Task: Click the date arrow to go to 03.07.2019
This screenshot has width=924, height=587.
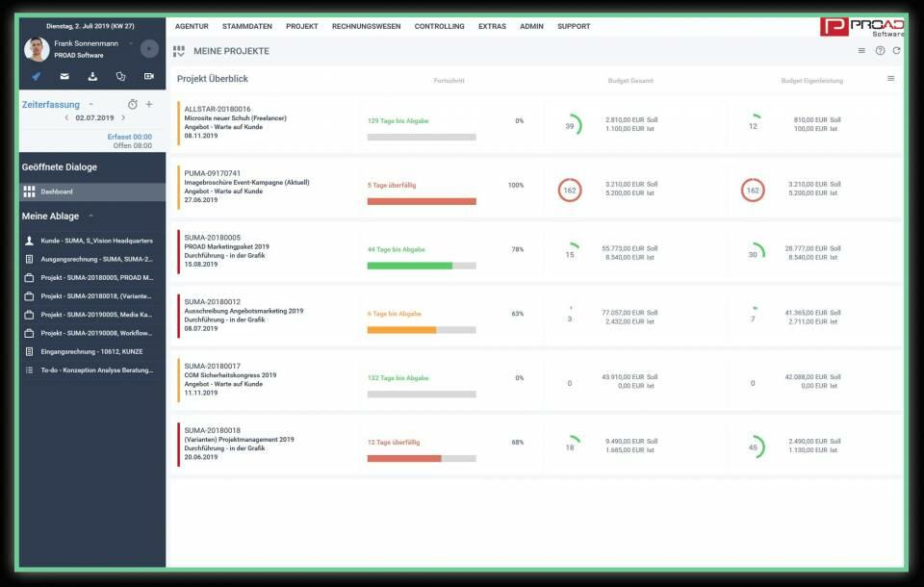Action: click(x=122, y=116)
